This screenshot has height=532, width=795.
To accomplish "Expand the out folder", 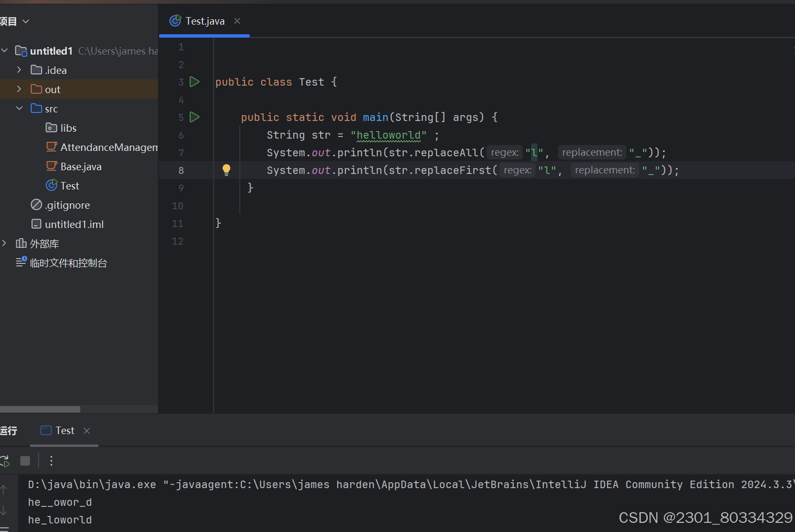I will (x=19, y=89).
